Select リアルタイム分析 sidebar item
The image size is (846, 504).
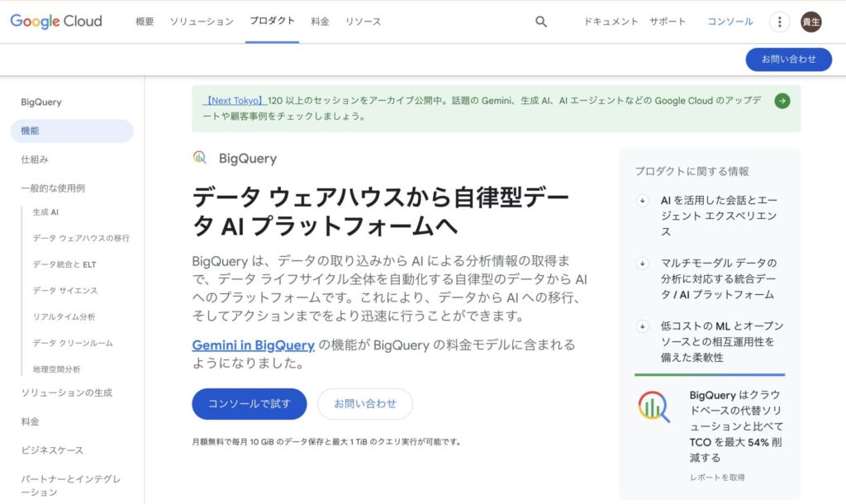pos(64,316)
